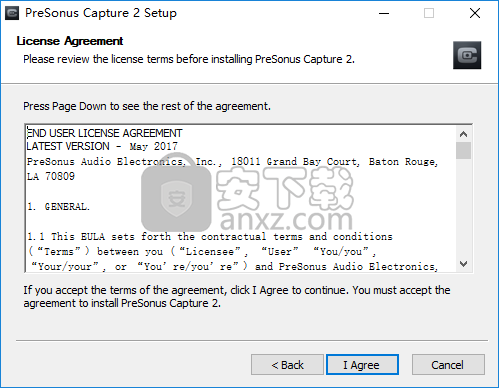The height and width of the screenshot is (388, 499).
Task: Click the '1. GENERAL.' section heading
Action: point(59,207)
